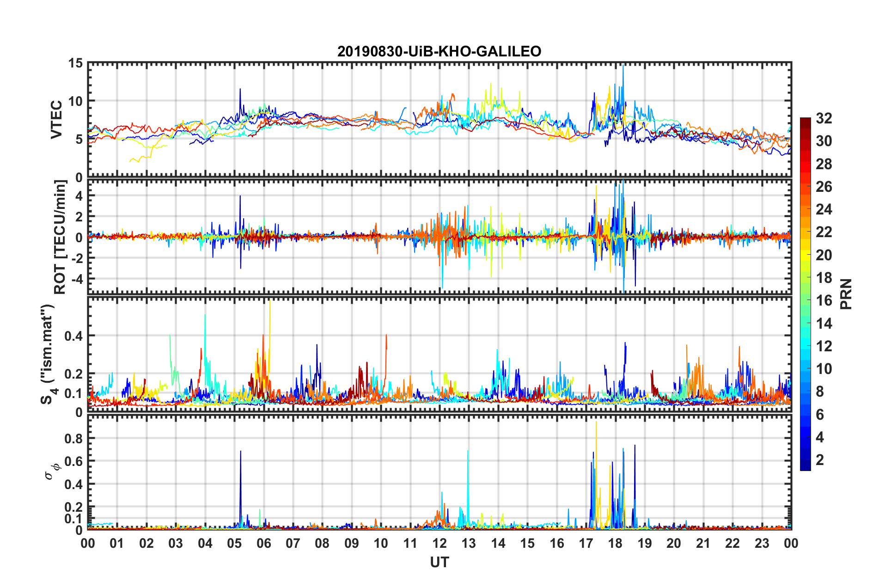
Task: Click colorbar tick label 30
Action: tap(824, 141)
